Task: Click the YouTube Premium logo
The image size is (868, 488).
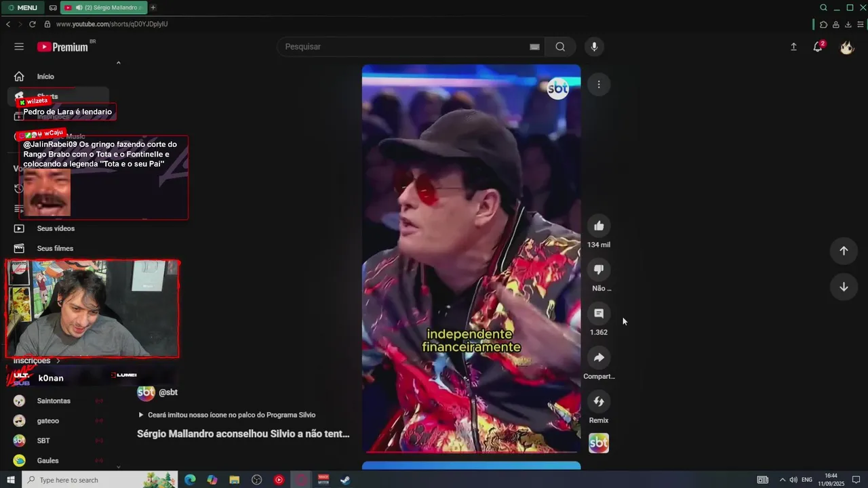Action: pyautogui.click(x=63, y=47)
